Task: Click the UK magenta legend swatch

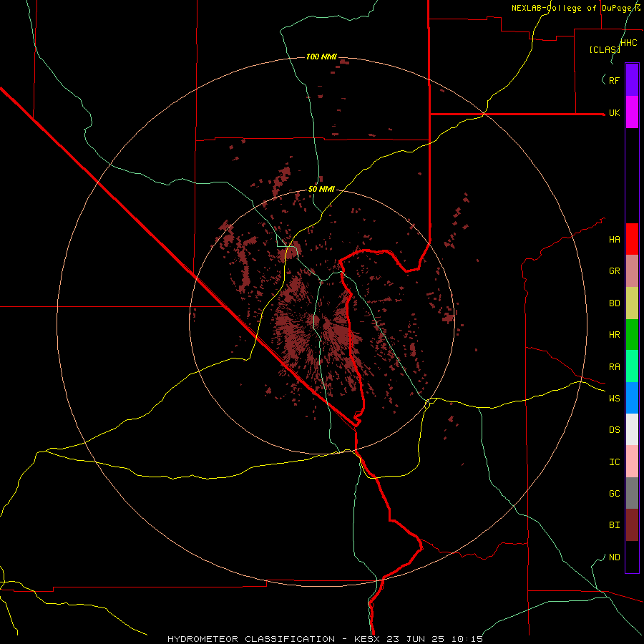Action: 632,112
